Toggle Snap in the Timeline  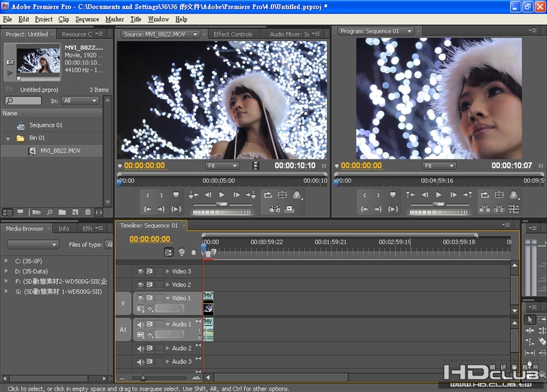tap(168, 252)
